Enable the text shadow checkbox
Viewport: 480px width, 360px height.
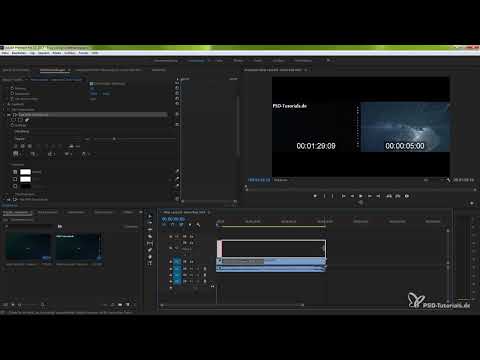click(15, 186)
